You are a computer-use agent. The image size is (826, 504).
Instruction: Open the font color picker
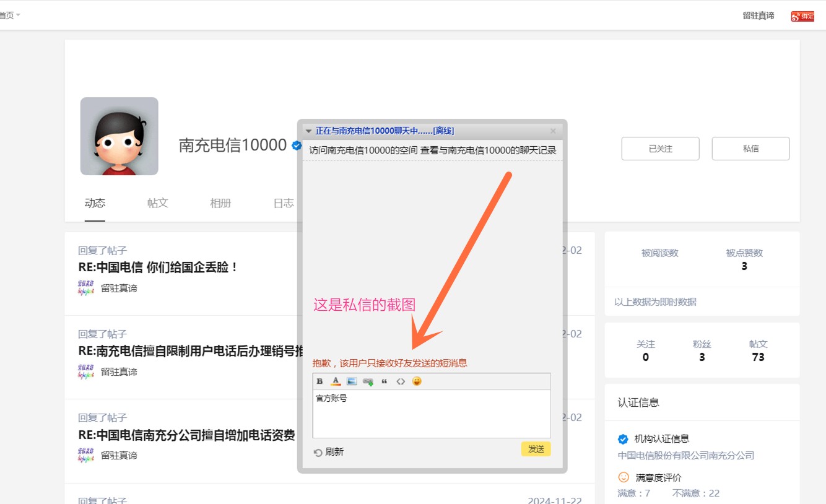coord(336,381)
